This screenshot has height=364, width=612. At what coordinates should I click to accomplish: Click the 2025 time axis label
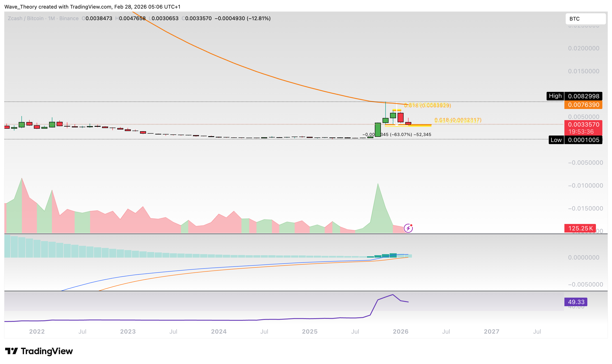tap(309, 332)
